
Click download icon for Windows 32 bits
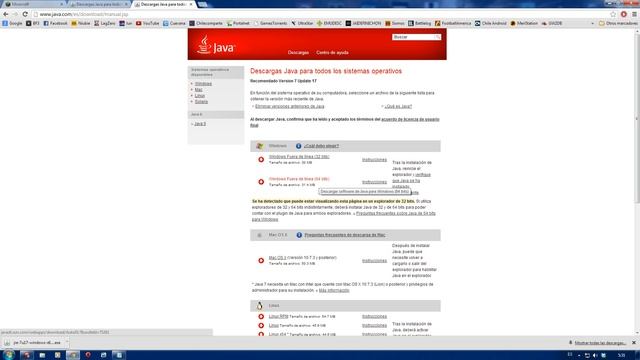click(x=261, y=160)
